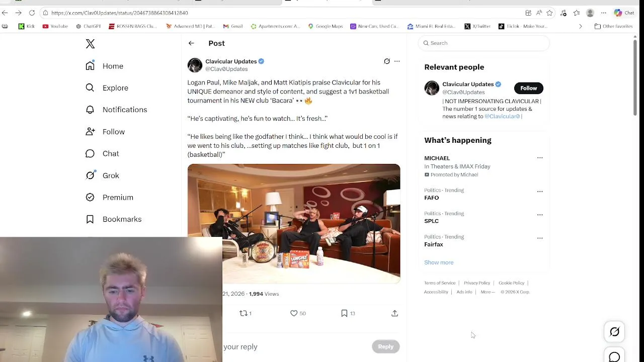Click the Search input field
Image resolution: width=644 pixels, height=362 pixels.
pos(484,43)
